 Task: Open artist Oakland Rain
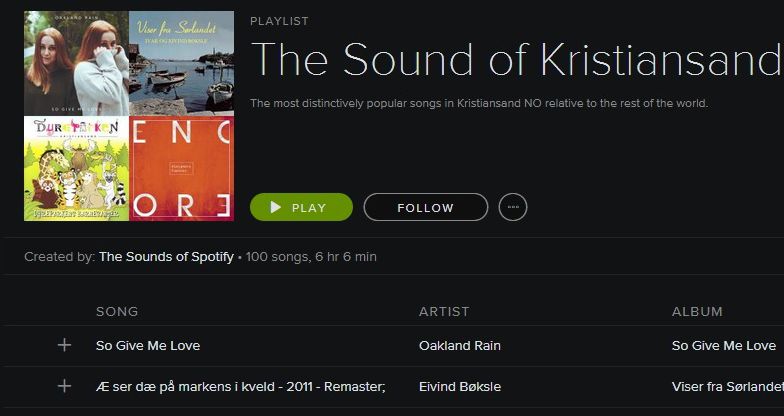460,346
